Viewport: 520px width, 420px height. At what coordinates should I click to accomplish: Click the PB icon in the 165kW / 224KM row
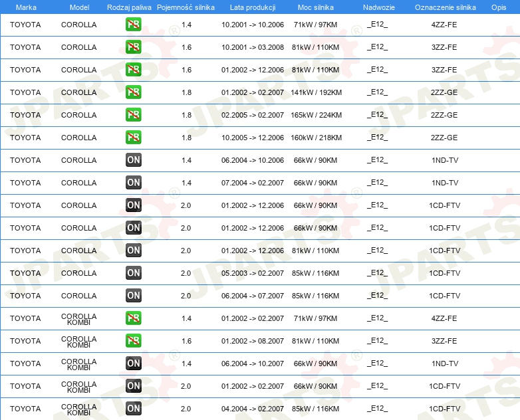(x=133, y=115)
